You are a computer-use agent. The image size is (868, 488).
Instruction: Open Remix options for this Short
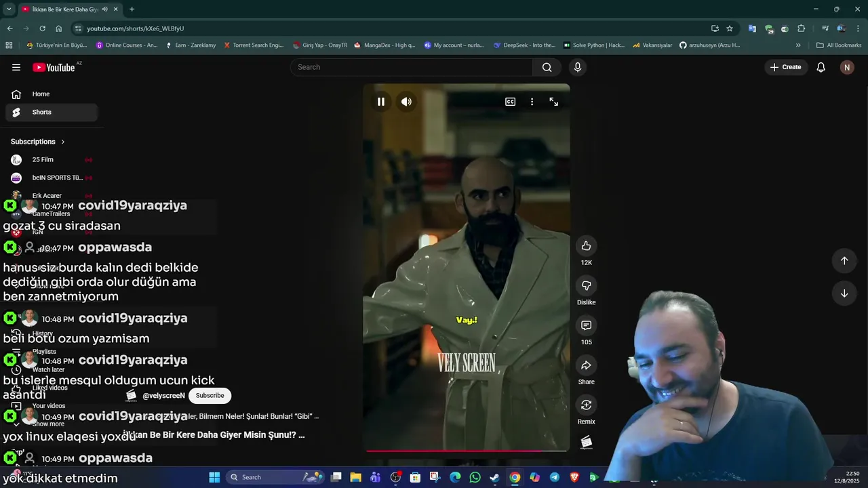[587, 405]
